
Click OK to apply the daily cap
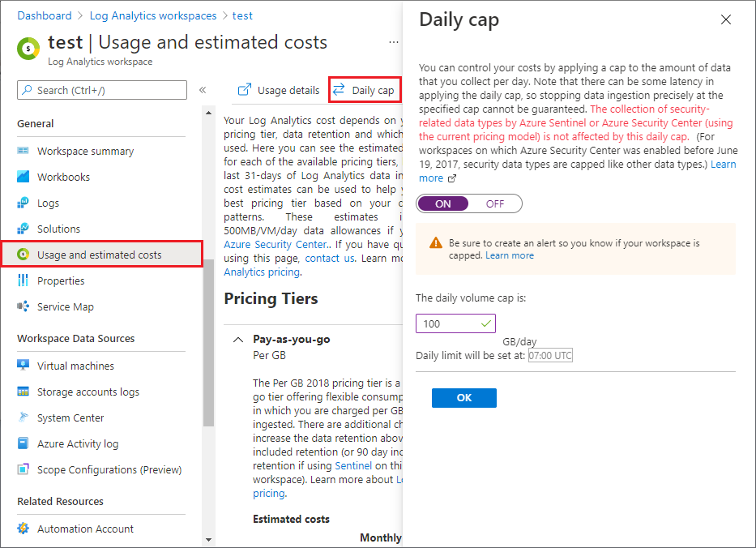tap(463, 397)
